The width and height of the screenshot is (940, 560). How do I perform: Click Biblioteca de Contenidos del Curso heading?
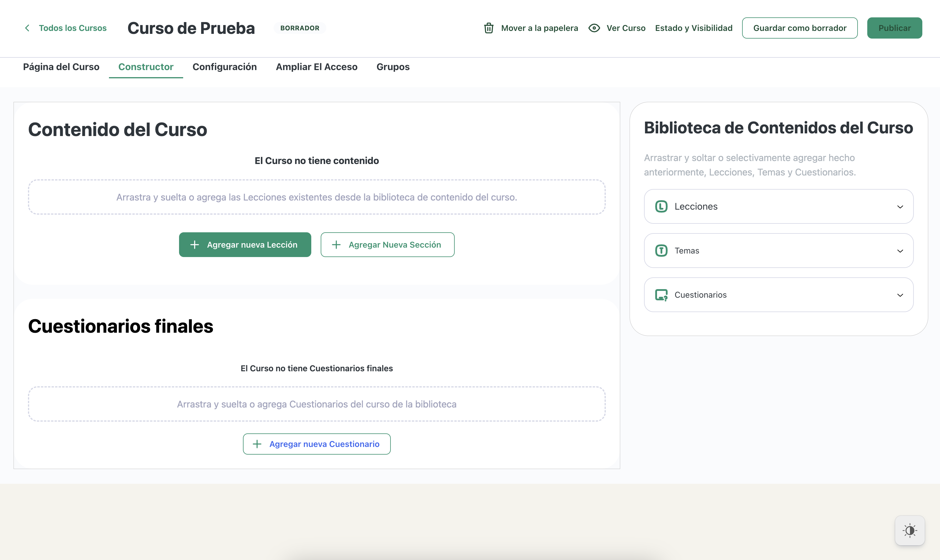click(778, 128)
